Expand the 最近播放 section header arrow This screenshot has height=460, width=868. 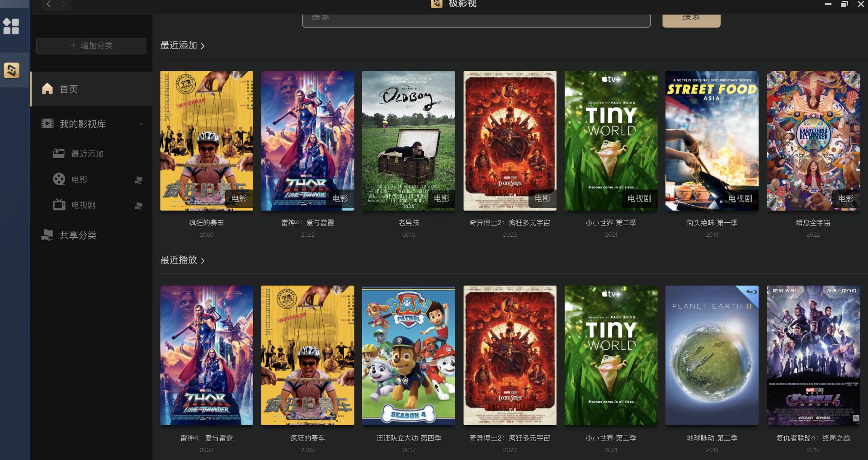pyautogui.click(x=203, y=261)
